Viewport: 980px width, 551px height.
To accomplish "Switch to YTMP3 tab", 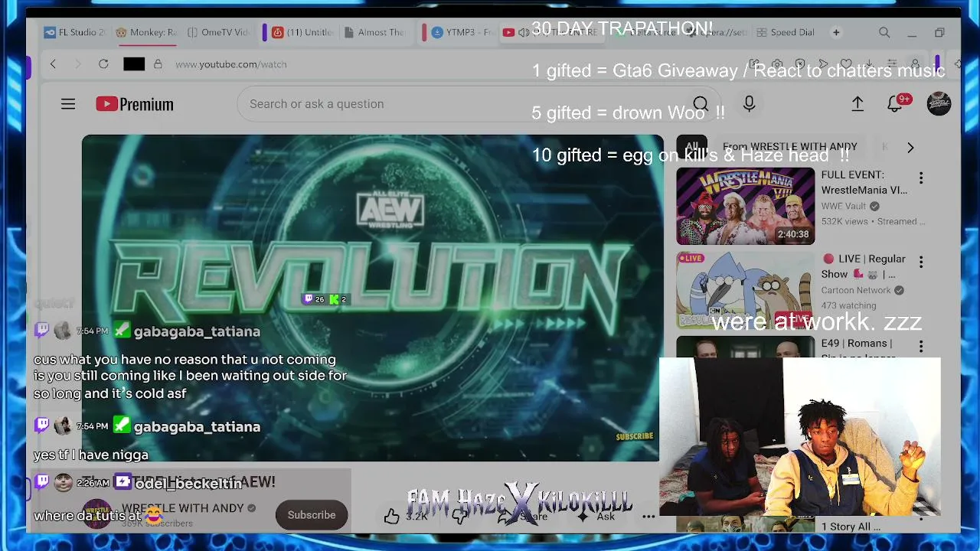I will 462,32.
